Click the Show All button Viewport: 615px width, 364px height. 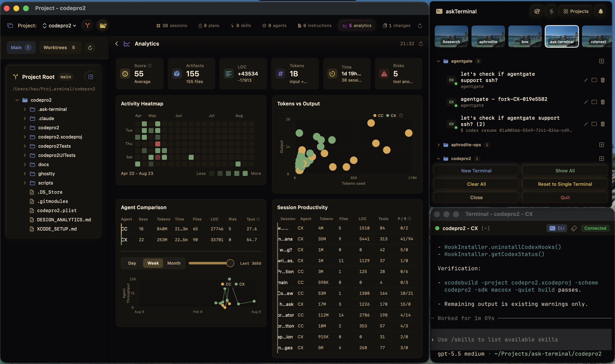point(565,171)
